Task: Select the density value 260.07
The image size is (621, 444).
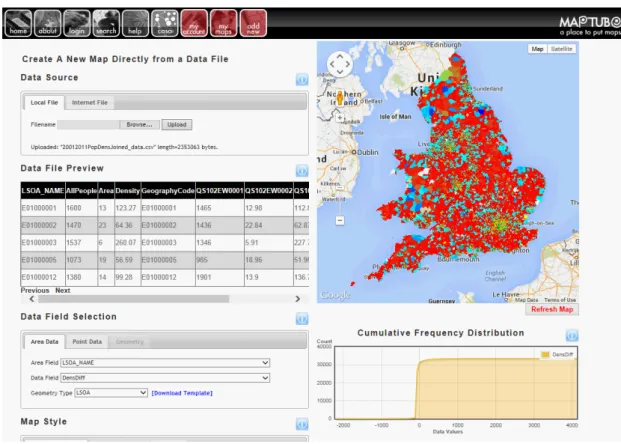Action: pyautogui.click(x=127, y=242)
